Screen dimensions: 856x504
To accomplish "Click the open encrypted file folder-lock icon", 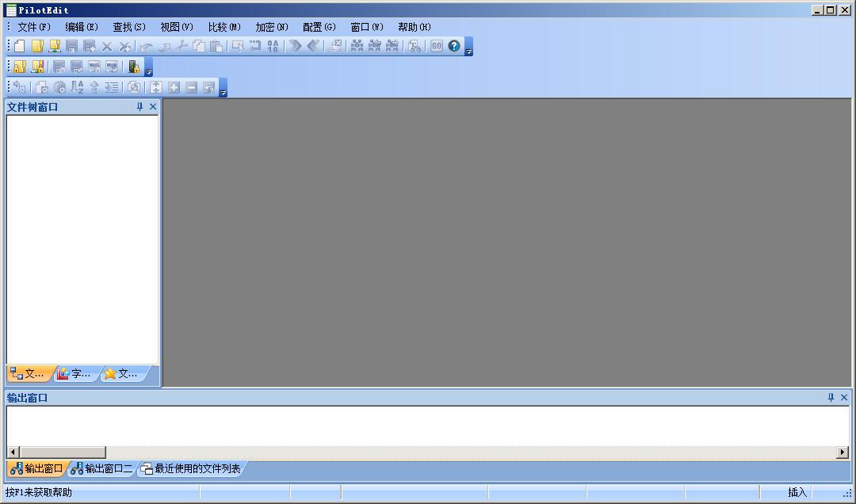I will coord(20,67).
